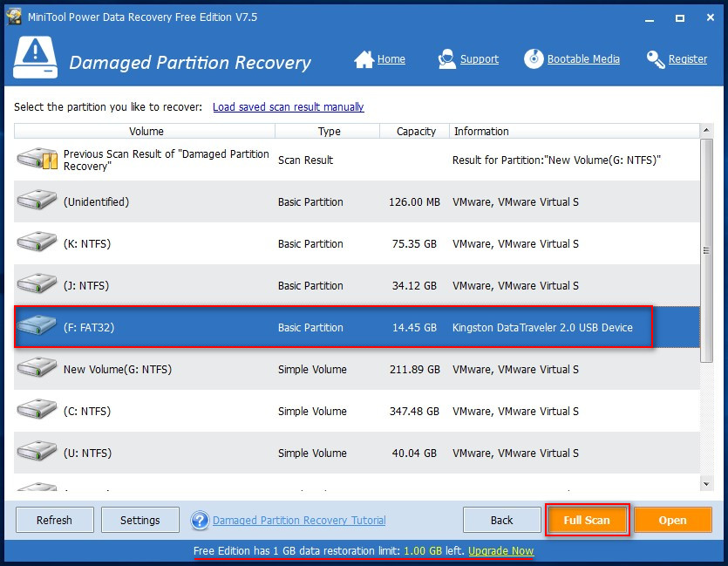Open the Bootable Media link

tap(583, 59)
